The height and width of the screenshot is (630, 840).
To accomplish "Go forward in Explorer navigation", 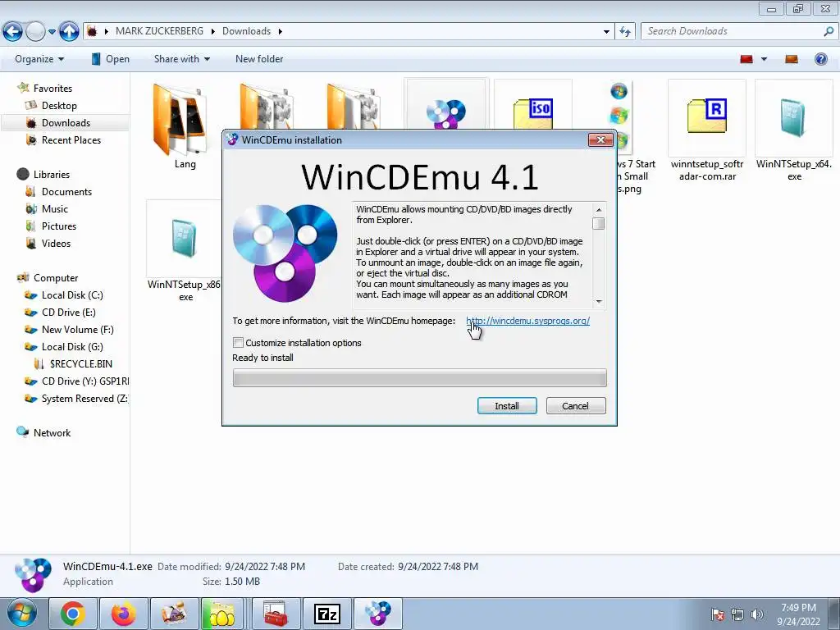I will click(36, 31).
